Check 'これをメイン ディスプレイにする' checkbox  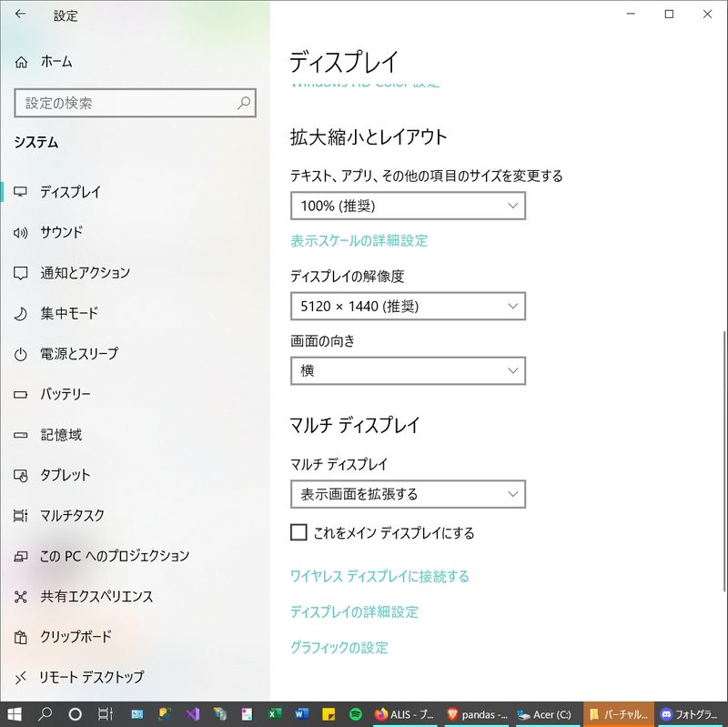(x=298, y=532)
